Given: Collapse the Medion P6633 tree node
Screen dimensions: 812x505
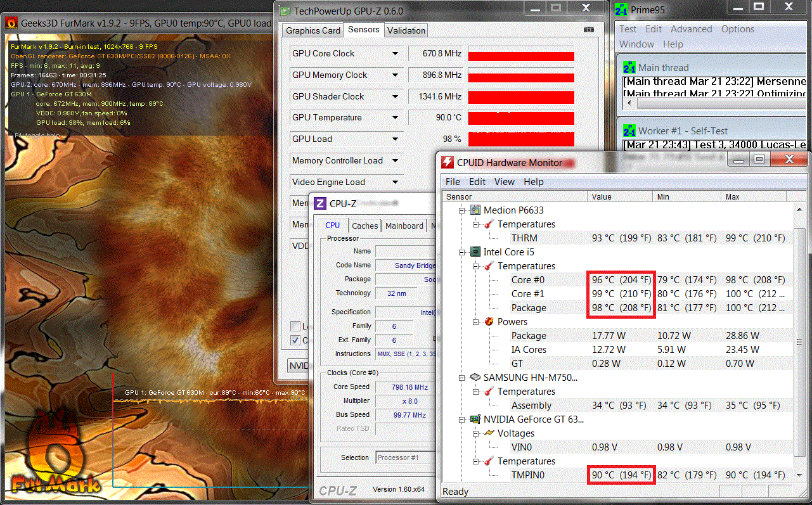Looking at the screenshot, I should coord(461,210).
